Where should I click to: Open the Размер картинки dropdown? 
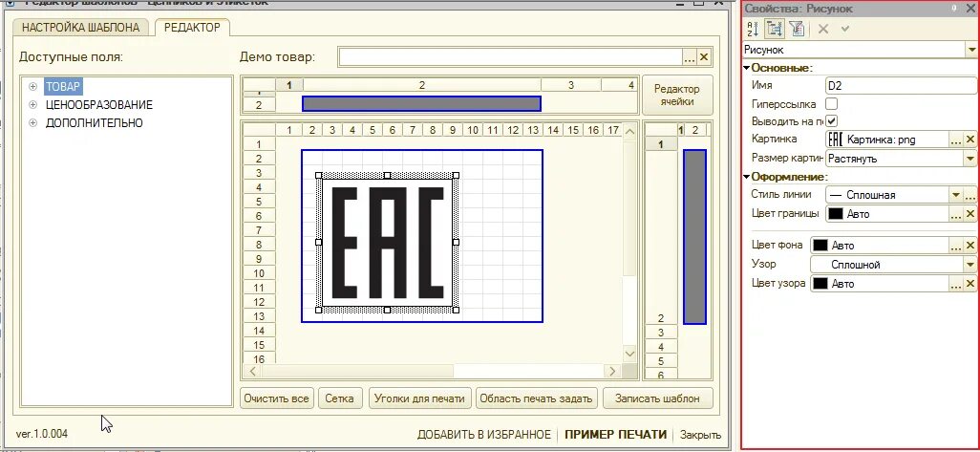(970, 159)
